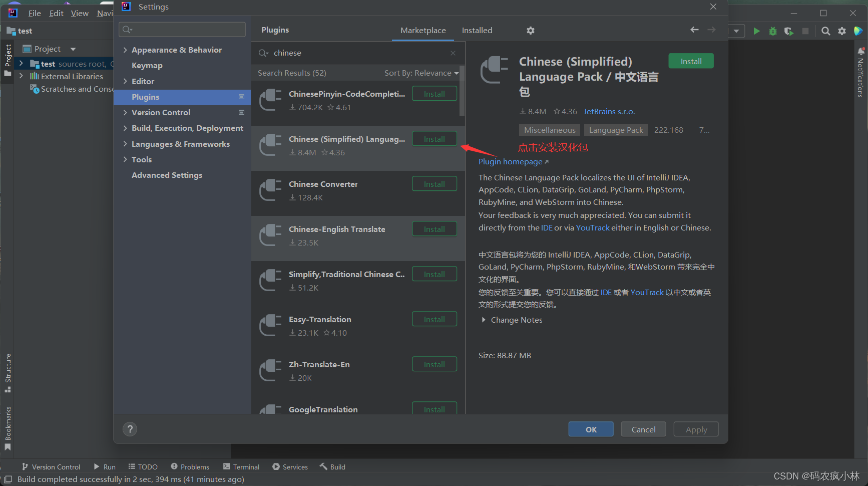Install Chinese (Simplified) Language Pack from list
This screenshot has height=486, width=868.
pos(435,139)
